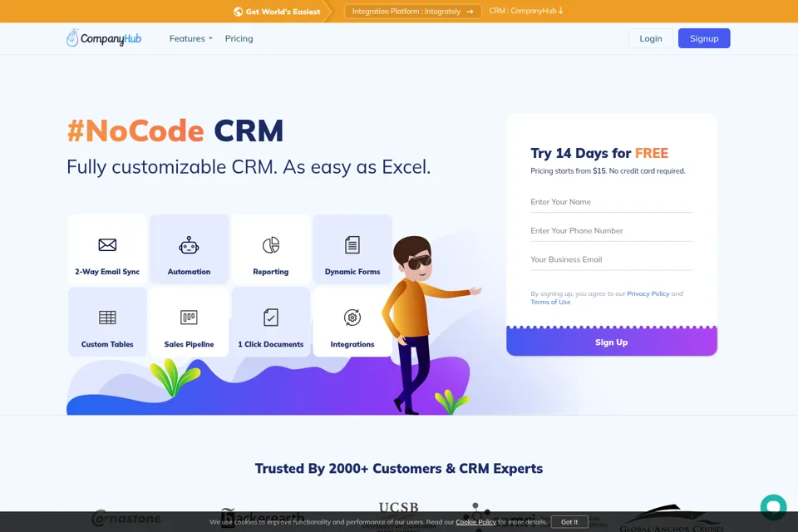Click Pricing starts from $15 text
798x532 pixels.
pos(608,171)
